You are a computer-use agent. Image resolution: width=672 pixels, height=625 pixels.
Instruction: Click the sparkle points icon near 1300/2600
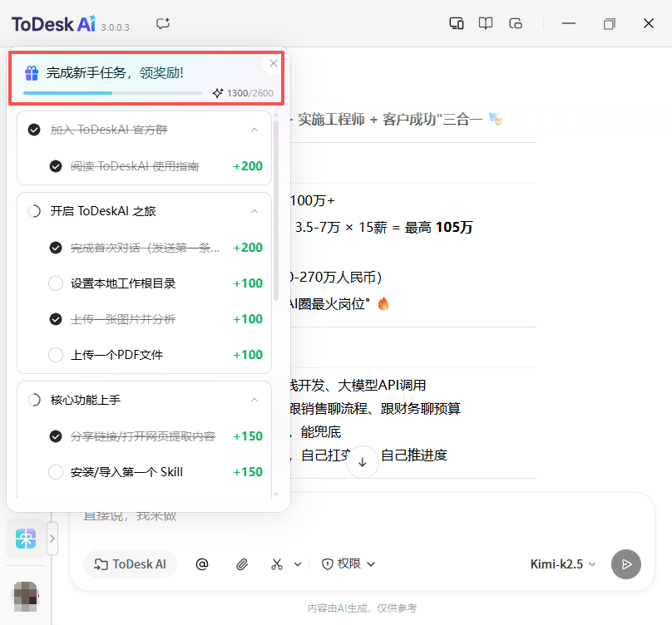[x=218, y=93]
